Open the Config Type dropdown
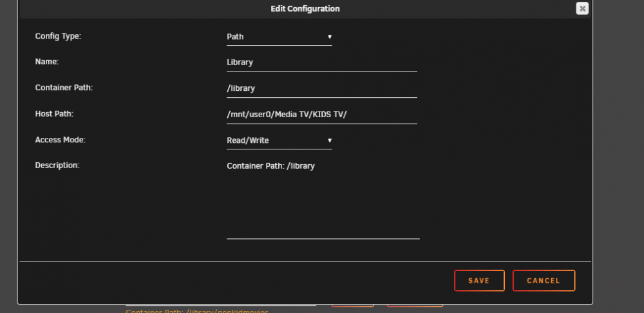The height and width of the screenshot is (313, 644). 279,37
